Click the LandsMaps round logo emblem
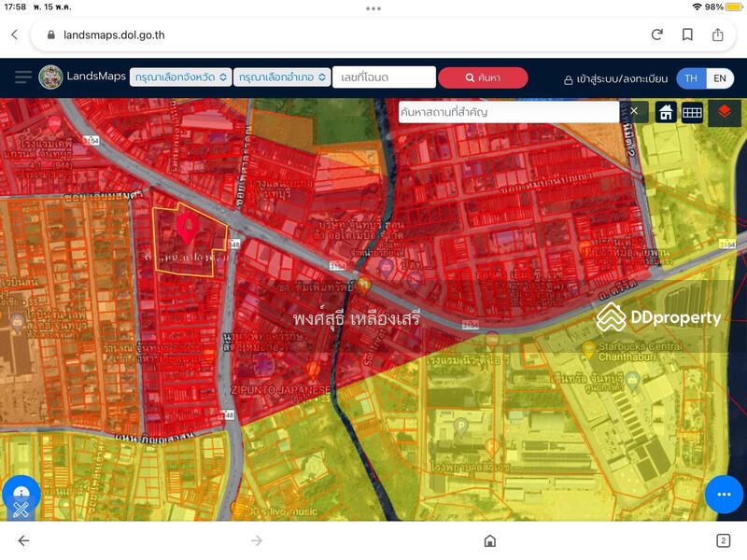The height and width of the screenshot is (560, 747). (x=50, y=77)
